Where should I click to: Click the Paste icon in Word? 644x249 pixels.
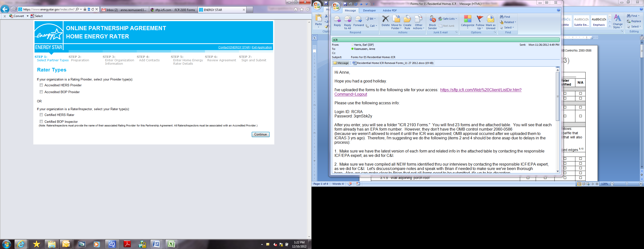click(319, 18)
